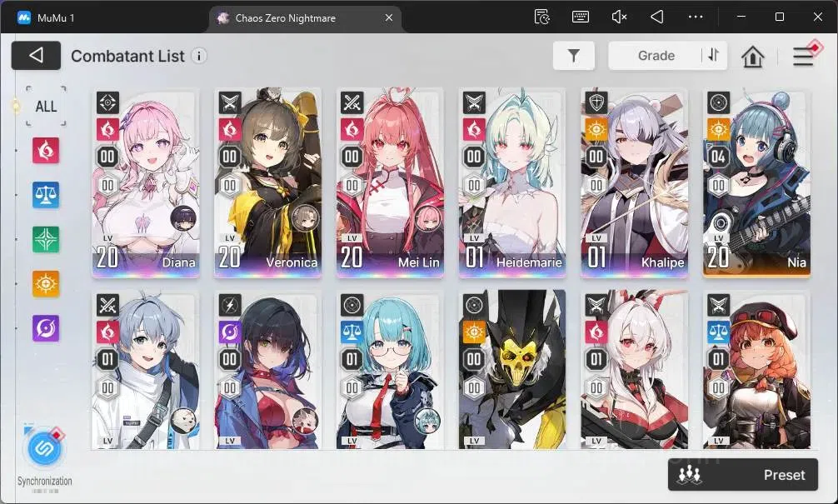Click Khalipe's shield class icon
Screen dimensions: 838x504
point(596,102)
